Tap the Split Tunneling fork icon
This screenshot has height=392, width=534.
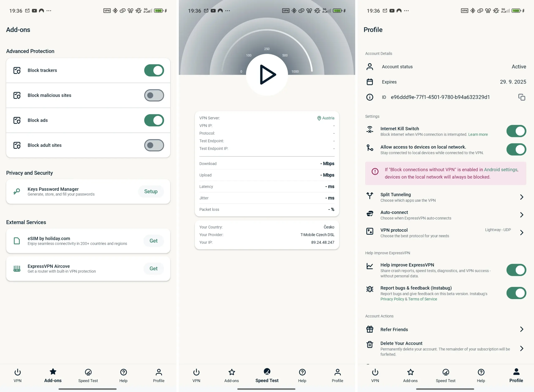(370, 196)
